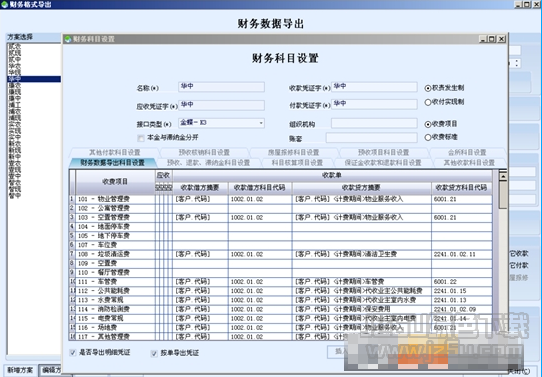Click the 新增方案 button
This screenshot has height=377, width=542.
(20, 370)
